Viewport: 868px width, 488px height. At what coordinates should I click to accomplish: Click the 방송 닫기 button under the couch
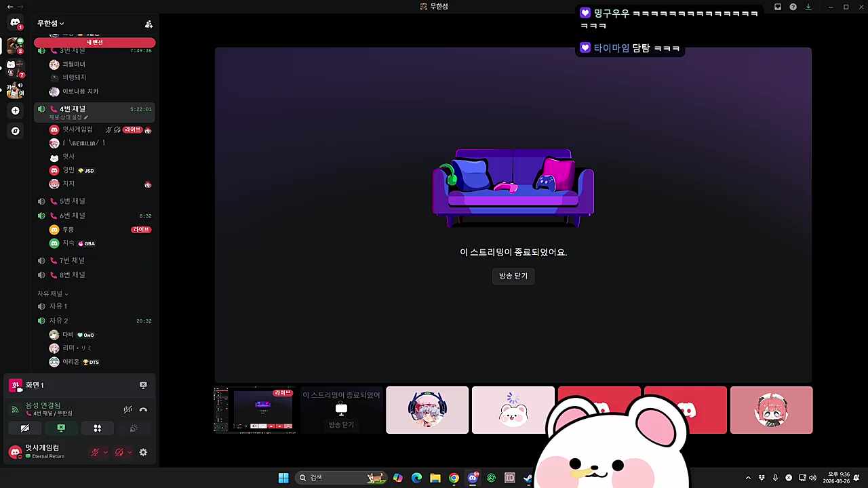coord(513,276)
